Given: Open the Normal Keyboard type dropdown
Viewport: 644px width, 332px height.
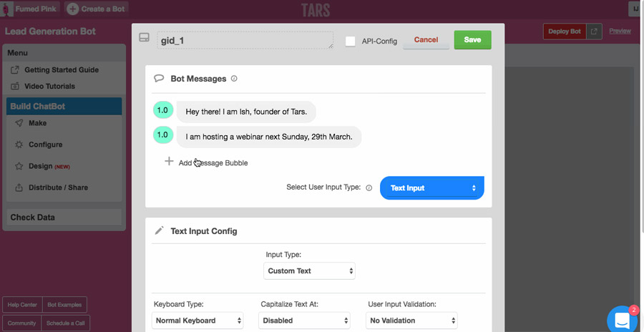Looking at the screenshot, I should [x=198, y=321].
